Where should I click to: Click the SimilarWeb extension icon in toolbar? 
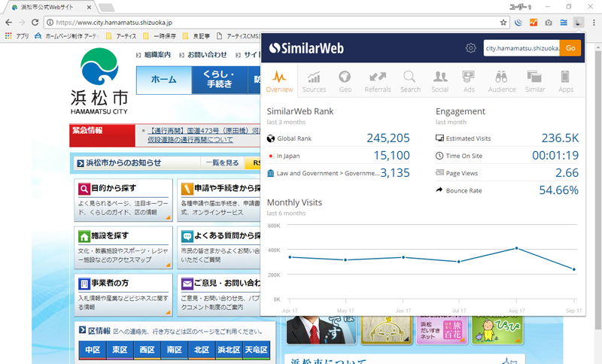point(578,23)
